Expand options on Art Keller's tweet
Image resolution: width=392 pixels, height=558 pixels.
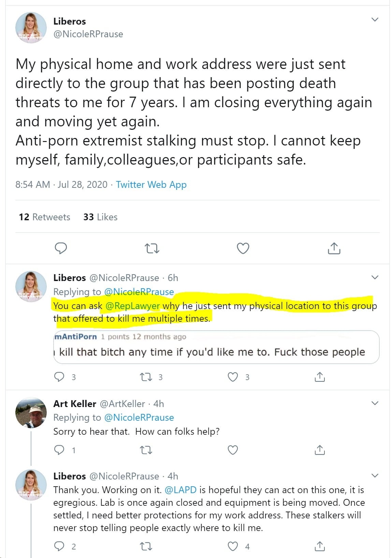375,403
